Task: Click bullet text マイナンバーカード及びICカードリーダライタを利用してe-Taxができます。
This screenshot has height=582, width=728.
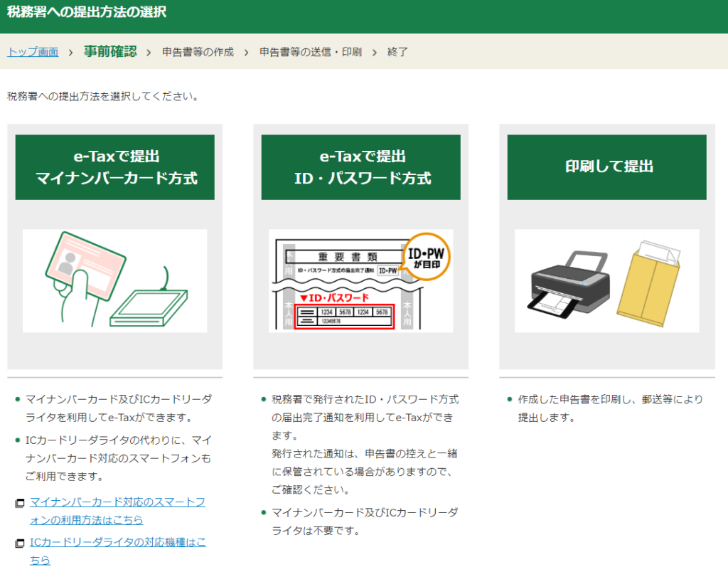Action: (x=119, y=408)
